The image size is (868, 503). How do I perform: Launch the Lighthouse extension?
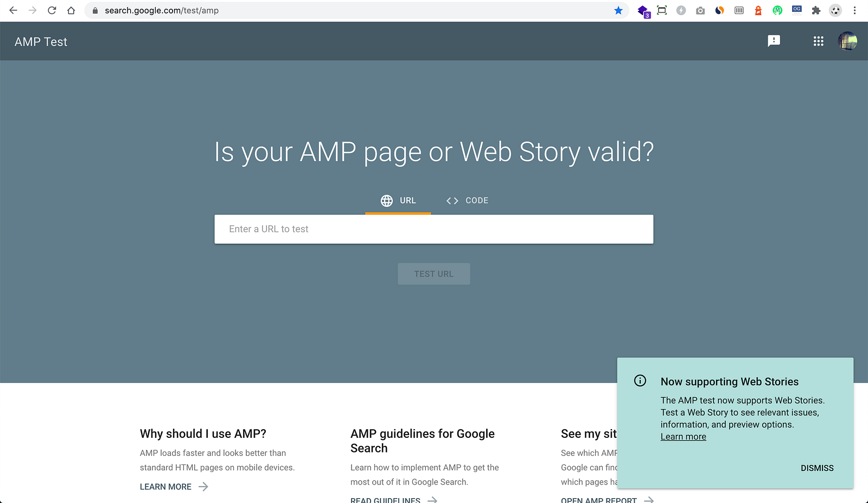758,10
